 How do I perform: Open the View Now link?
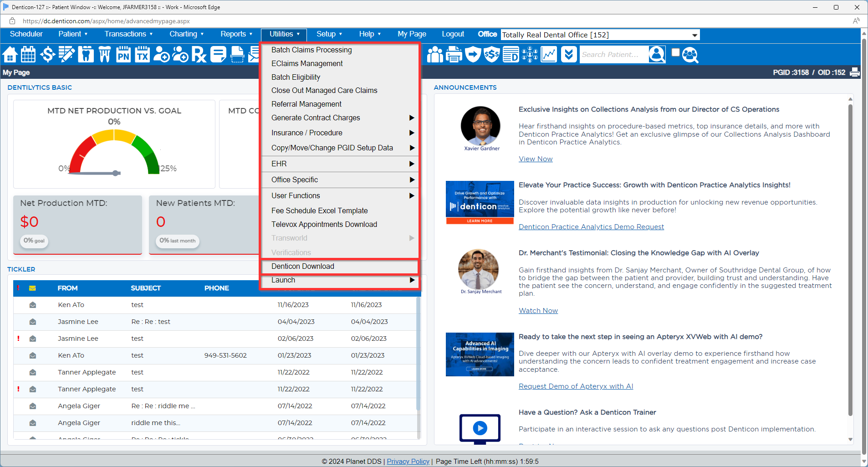[536, 159]
